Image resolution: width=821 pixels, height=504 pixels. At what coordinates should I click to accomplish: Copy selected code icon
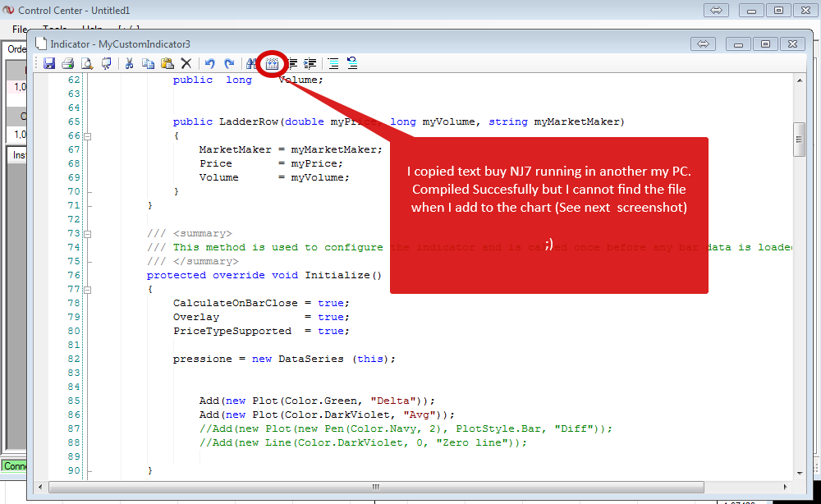click(148, 64)
